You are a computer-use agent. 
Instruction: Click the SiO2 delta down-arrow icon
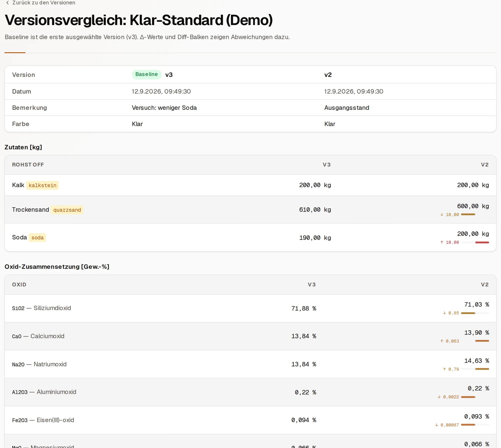click(444, 313)
